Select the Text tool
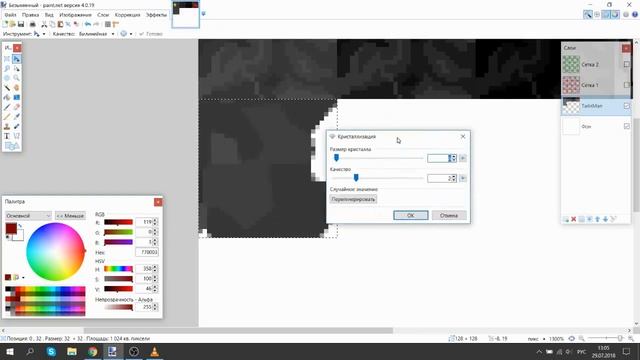Viewport: 640px width, 360px height. [x=7, y=136]
